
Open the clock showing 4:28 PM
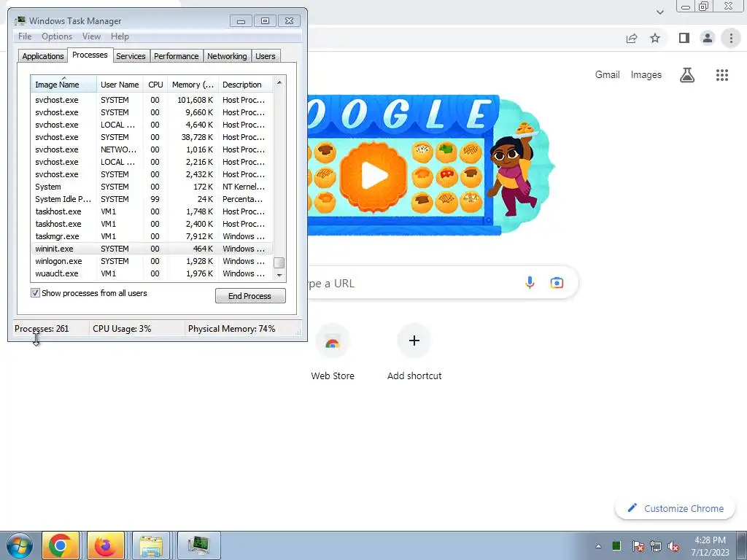pos(710,546)
